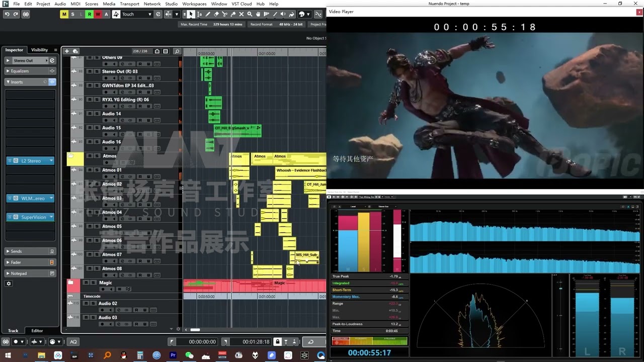Open the Transport menu

(x=129, y=4)
